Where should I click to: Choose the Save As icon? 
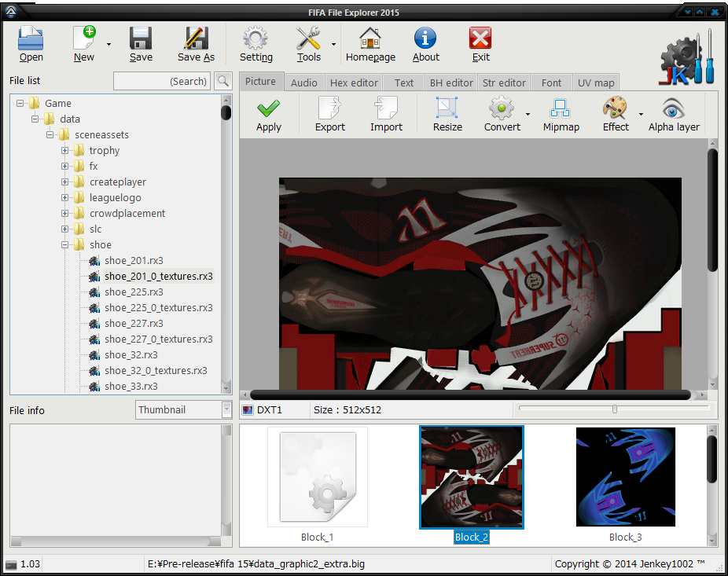196,44
